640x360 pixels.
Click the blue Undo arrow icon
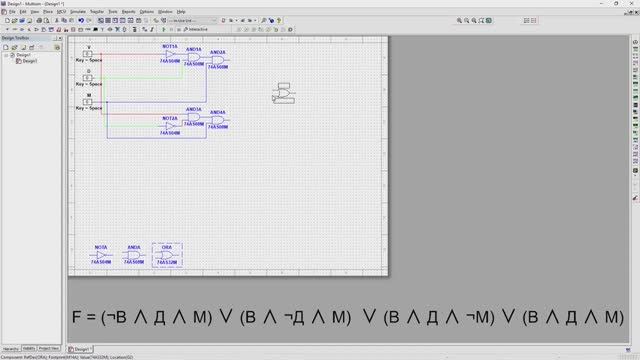point(81,20)
